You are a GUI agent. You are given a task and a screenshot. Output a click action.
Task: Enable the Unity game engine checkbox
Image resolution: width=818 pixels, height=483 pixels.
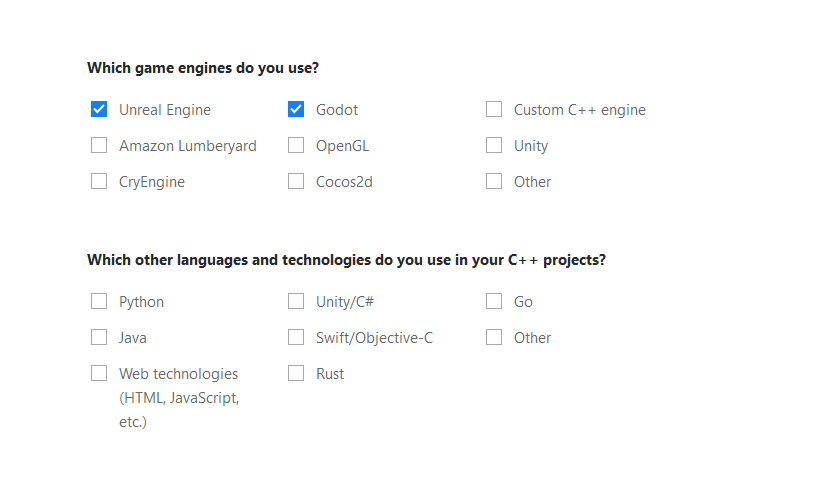click(x=494, y=146)
